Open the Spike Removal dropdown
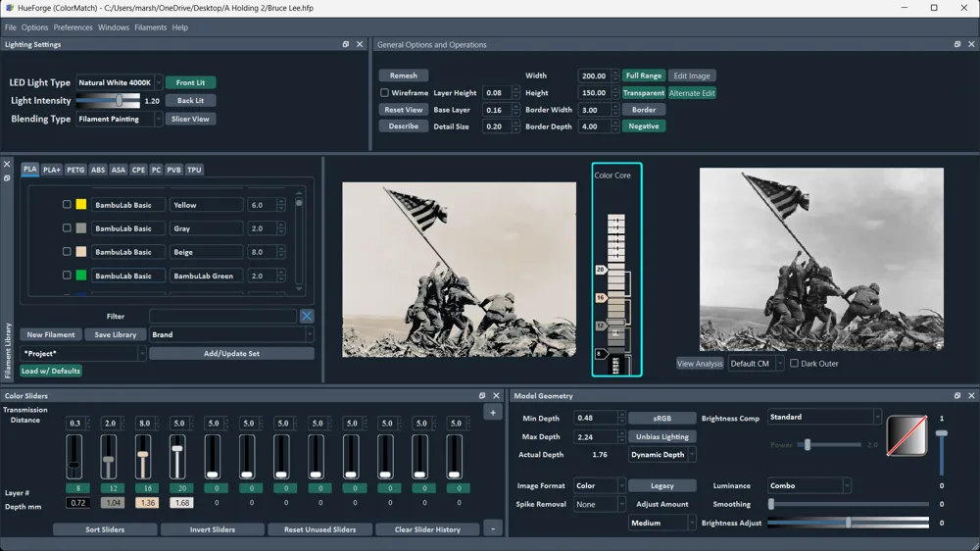This screenshot has width=980, height=551. [600, 504]
